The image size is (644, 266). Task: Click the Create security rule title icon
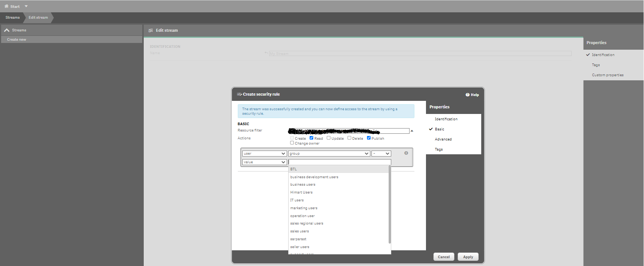(239, 95)
